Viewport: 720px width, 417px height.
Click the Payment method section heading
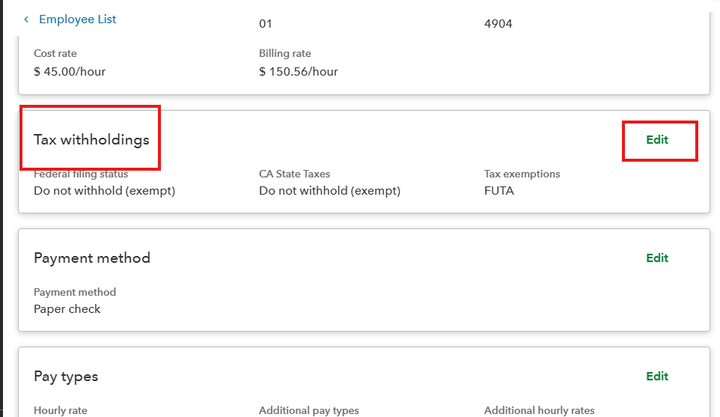tap(92, 258)
